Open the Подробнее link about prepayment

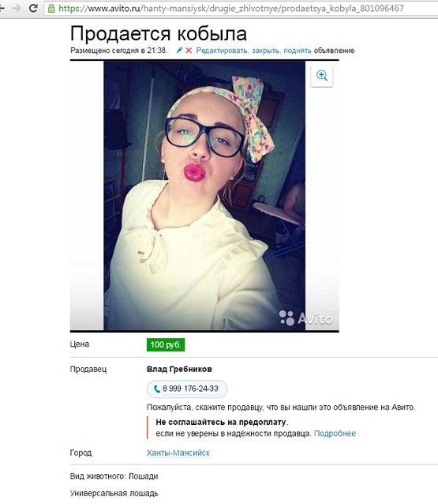tap(335, 433)
